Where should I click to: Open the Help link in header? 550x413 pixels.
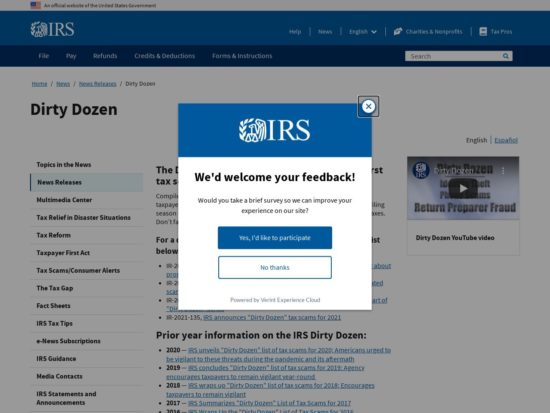click(x=295, y=32)
